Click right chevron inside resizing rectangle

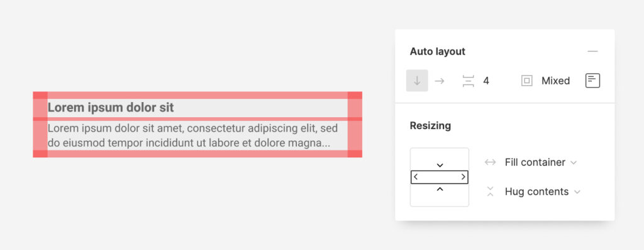pos(464,177)
